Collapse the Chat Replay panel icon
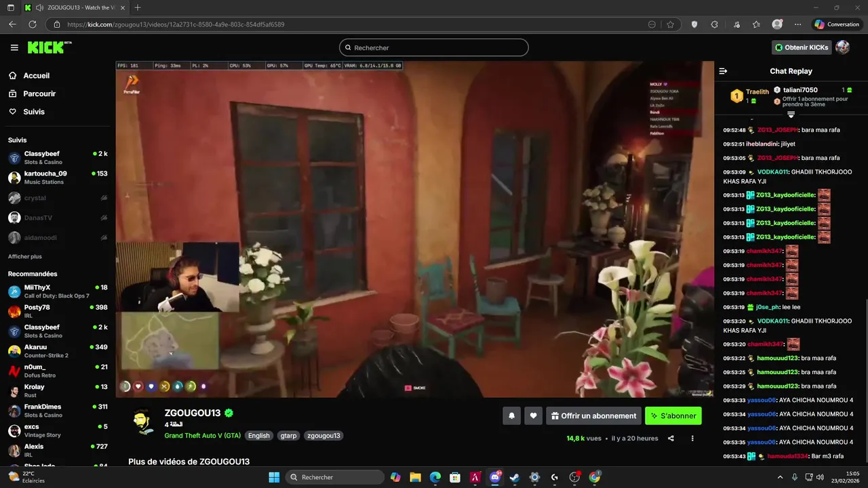Image resolution: width=868 pixels, height=488 pixels. point(723,71)
